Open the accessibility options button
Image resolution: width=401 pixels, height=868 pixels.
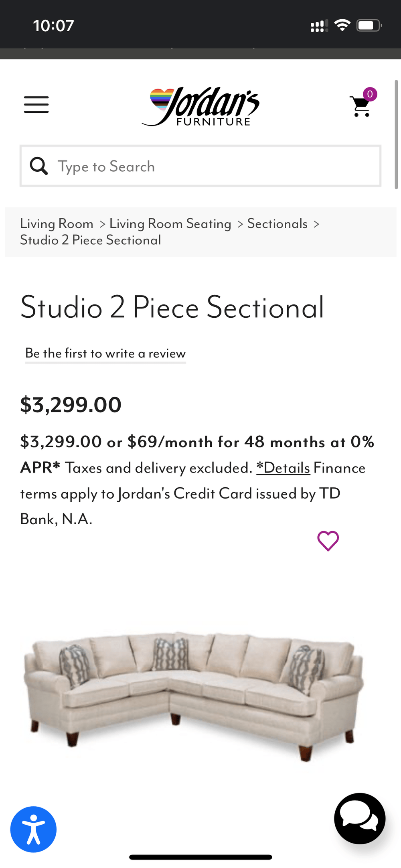33,829
